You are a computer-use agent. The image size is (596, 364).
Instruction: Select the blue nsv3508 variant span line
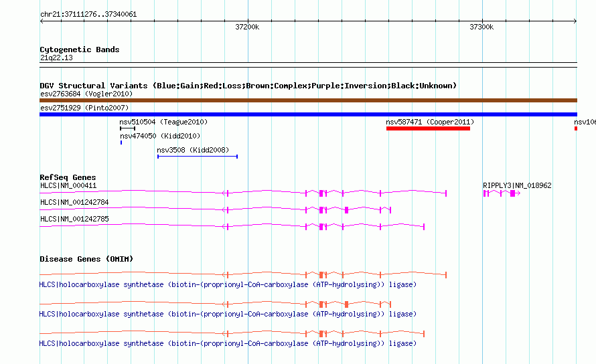pos(198,157)
